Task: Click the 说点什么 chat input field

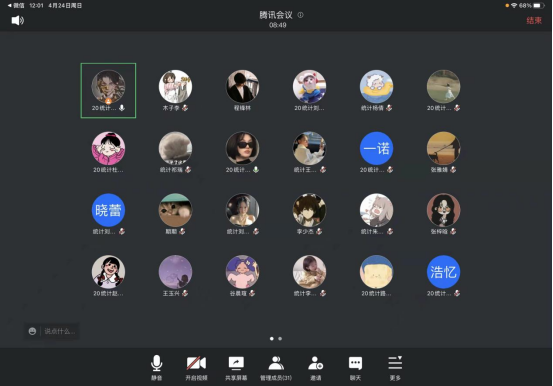Action: coord(51,331)
